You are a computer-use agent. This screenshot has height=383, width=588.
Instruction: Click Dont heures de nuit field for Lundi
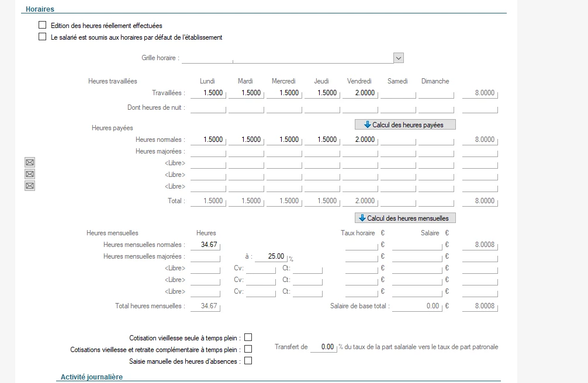[208, 108]
